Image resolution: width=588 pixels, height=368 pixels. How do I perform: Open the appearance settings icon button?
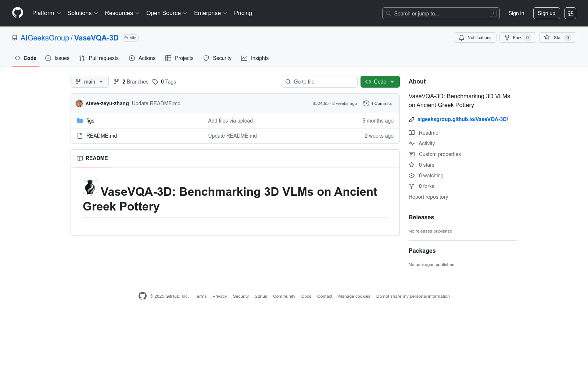click(570, 13)
